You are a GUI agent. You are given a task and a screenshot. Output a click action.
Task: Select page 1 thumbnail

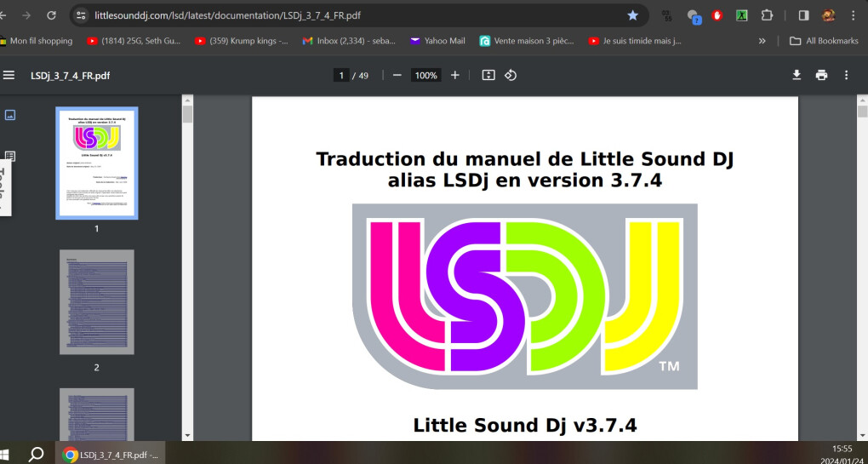tap(97, 163)
